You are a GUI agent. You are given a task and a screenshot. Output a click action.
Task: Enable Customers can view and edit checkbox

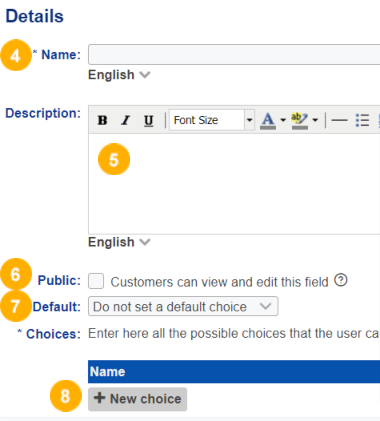click(x=96, y=281)
